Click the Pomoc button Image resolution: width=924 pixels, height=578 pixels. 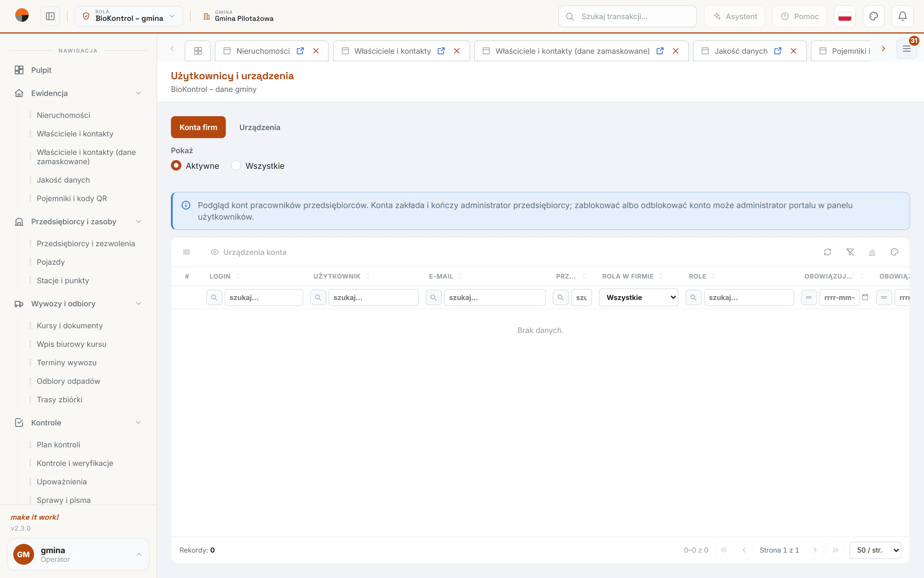point(800,16)
